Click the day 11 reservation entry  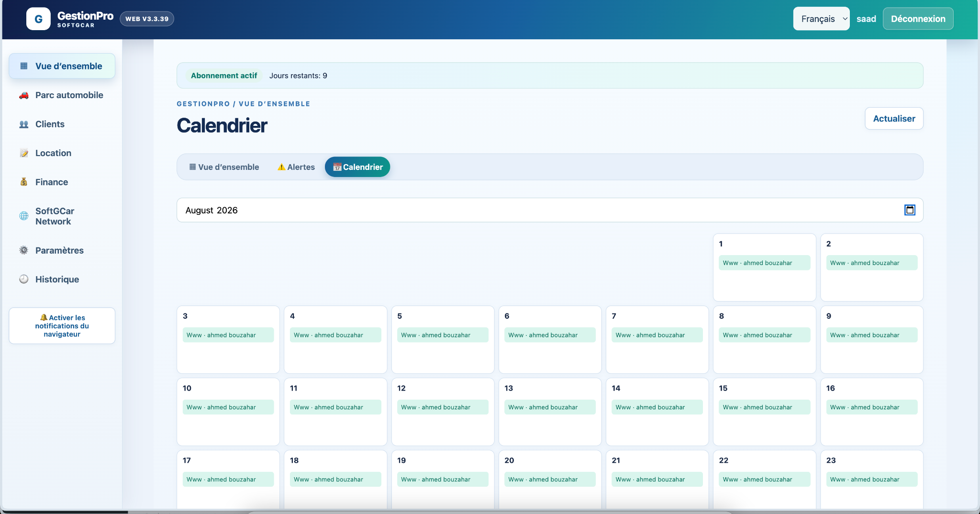(x=335, y=407)
